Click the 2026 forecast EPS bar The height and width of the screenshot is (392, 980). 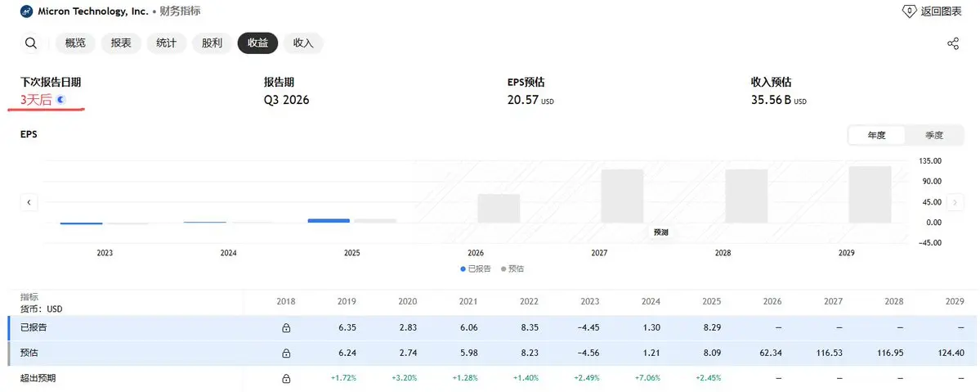499,209
